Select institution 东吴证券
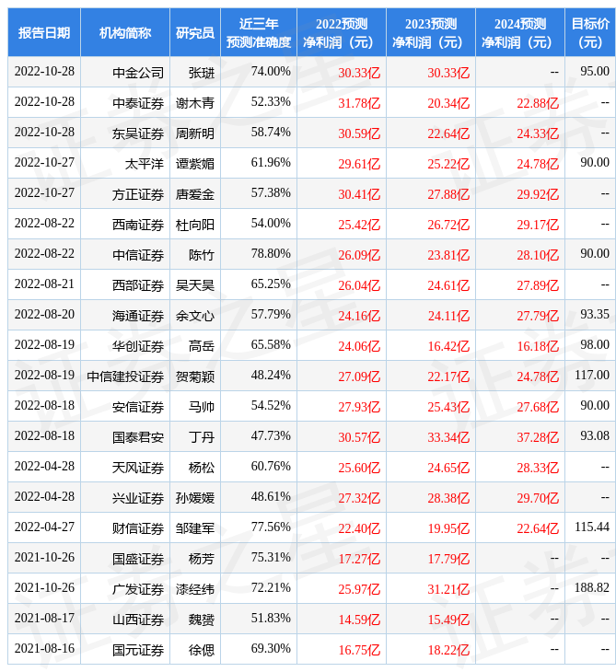This screenshot has height=672, width=616. point(138,133)
